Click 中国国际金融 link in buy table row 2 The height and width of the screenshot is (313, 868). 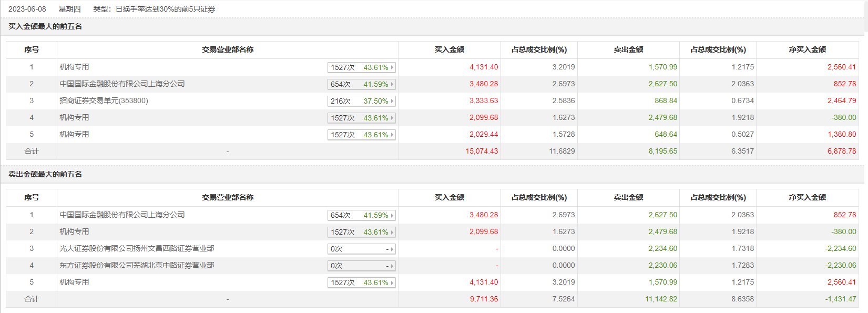[x=122, y=84]
